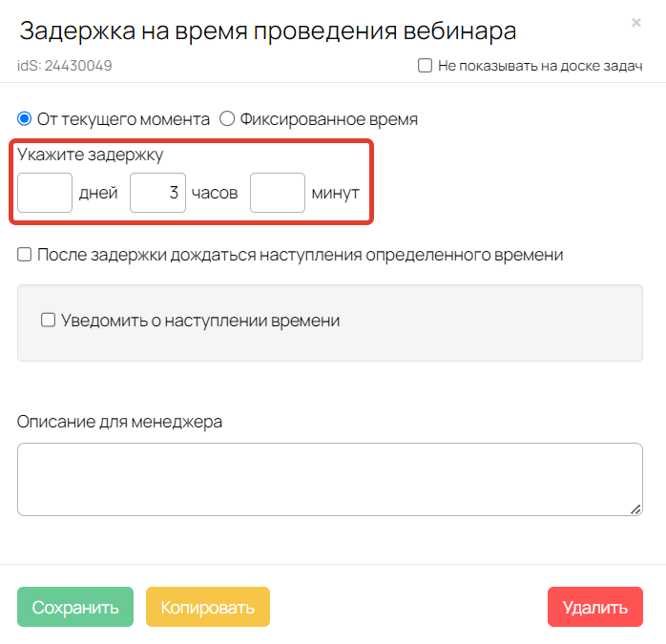Click the "дней" unit label
Image resolution: width=666 pixels, height=644 pixels.
click(98, 193)
